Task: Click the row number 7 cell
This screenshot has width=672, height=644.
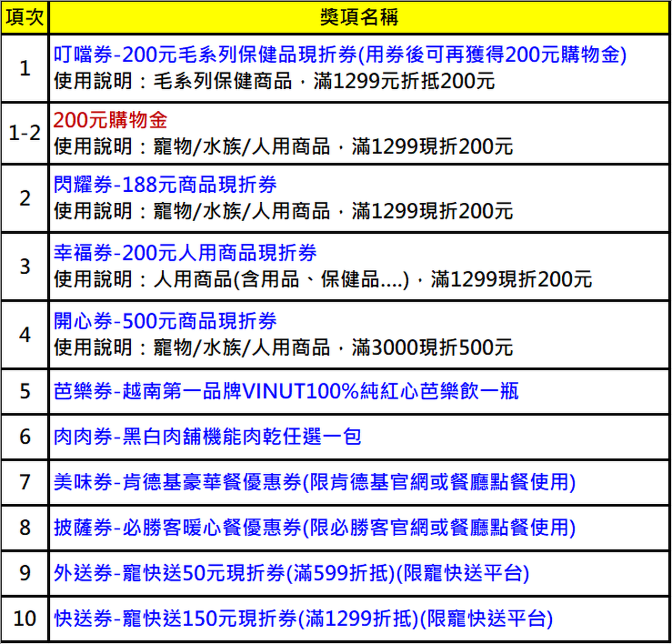Action: pos(25,482)
